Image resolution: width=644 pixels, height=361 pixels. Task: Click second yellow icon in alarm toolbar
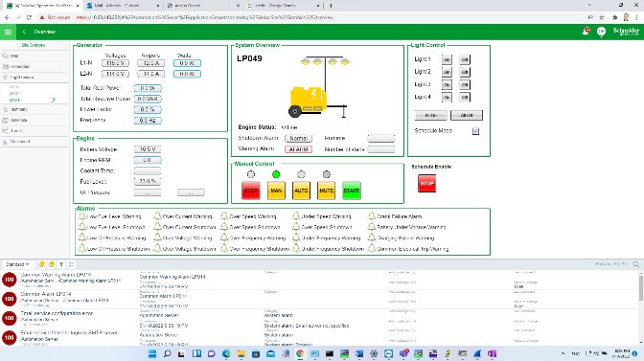coord(52,264)
